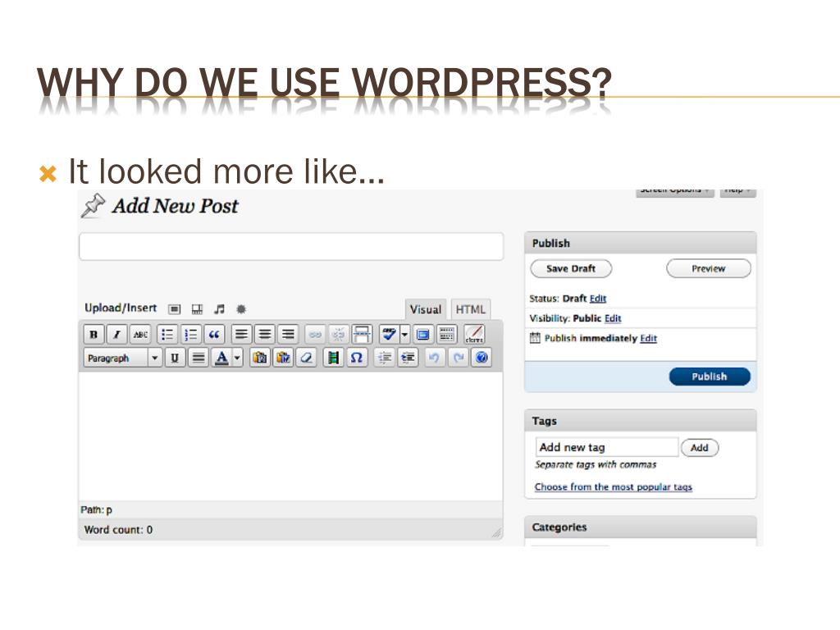Click the "Add New Post" heading
The width and height of the screenshot is (840, 630).
click(x=176, y=206)
